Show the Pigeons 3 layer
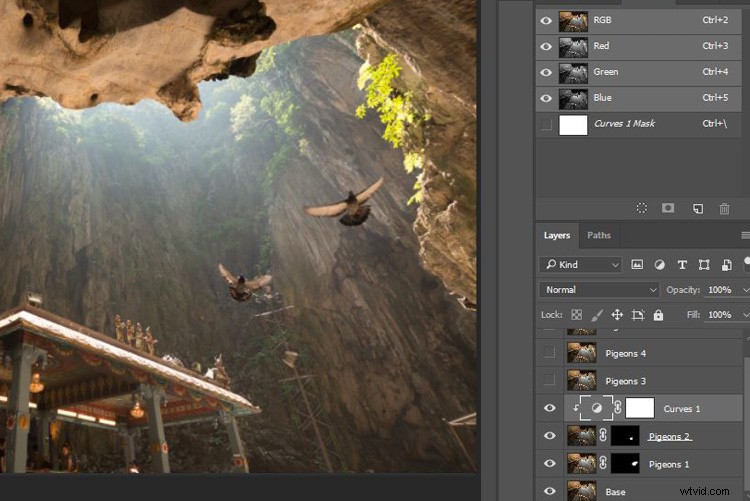 (549, 380)
